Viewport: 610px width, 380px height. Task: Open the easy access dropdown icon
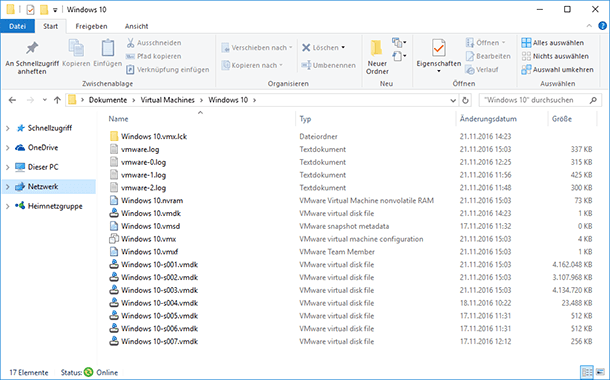[x=399, y=56]
